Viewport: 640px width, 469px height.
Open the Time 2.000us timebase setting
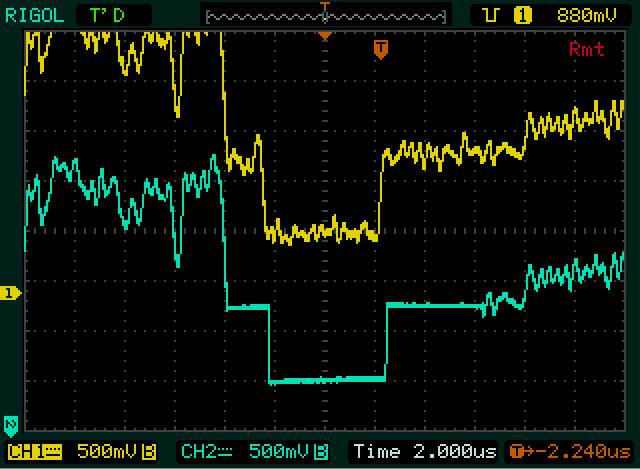[424, 451]
